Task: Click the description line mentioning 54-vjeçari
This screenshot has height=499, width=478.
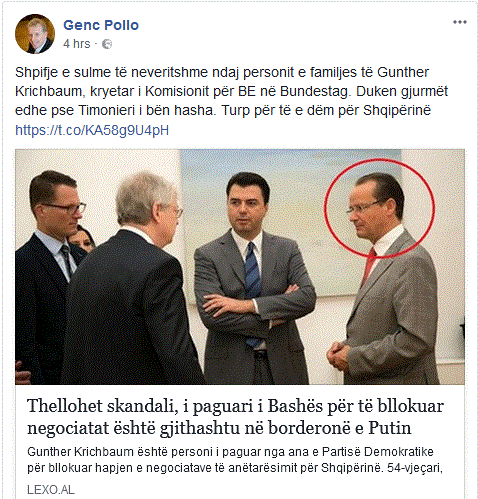Action: click(x=235, y=468)
